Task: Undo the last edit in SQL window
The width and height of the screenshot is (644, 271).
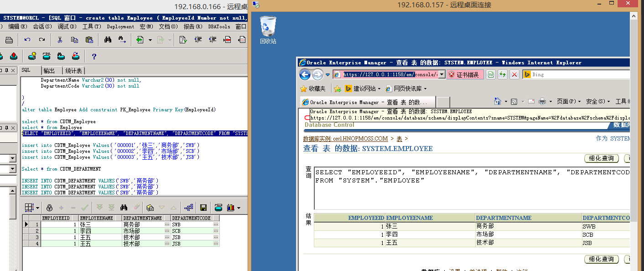Action: coord(28,40)
